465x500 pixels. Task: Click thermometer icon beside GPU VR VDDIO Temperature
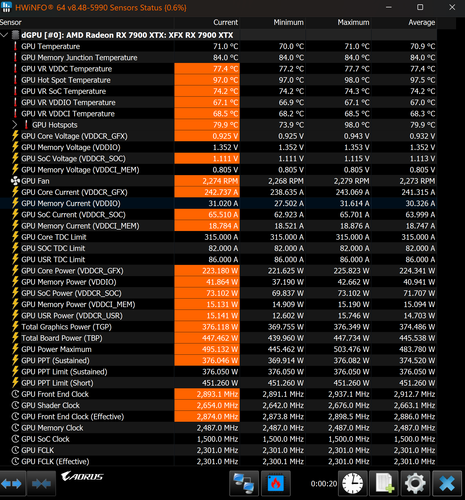[15, 102]
